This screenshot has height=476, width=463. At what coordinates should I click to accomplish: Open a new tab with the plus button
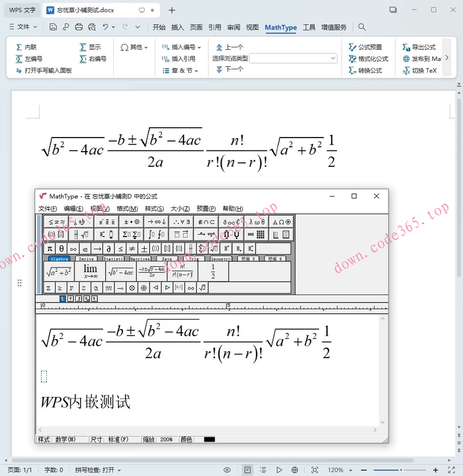click(172, 11)
